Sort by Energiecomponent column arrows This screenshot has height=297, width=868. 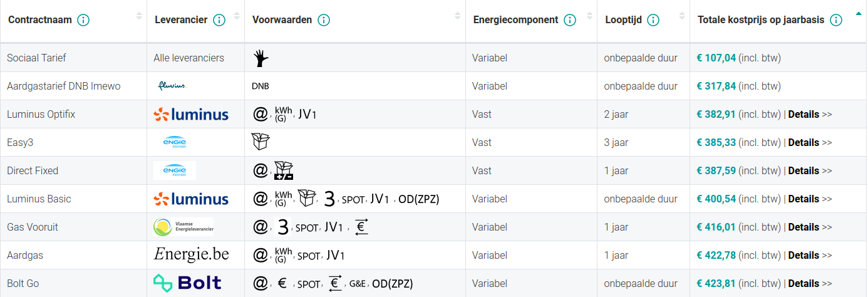coord(590,16)
